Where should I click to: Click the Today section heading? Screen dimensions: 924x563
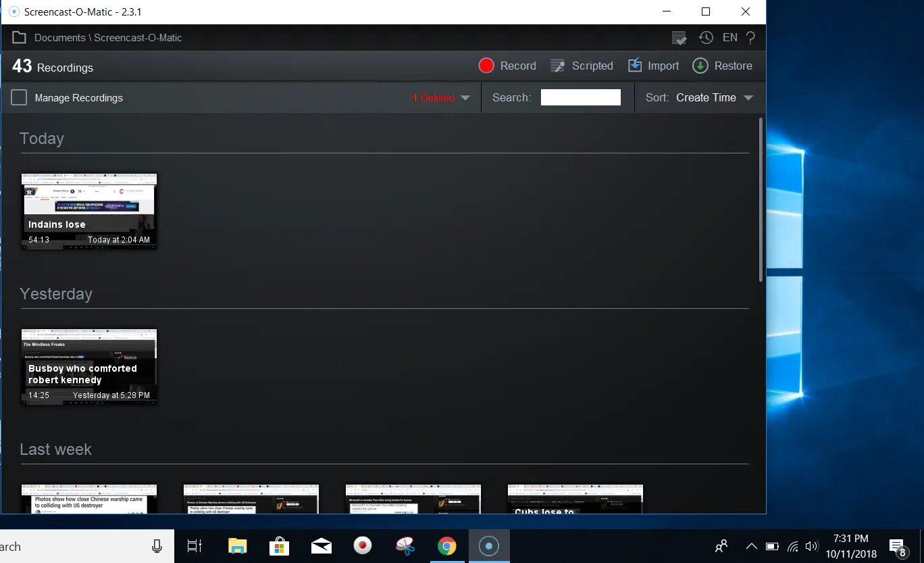point(42,139)
